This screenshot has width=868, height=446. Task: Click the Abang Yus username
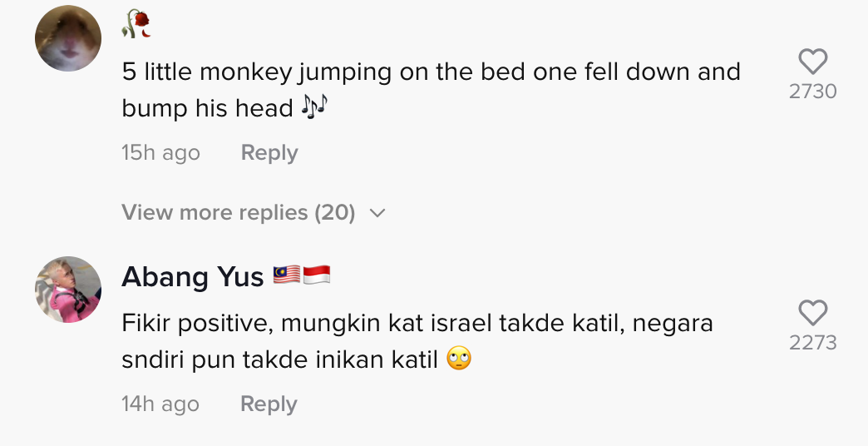(193, 276)
